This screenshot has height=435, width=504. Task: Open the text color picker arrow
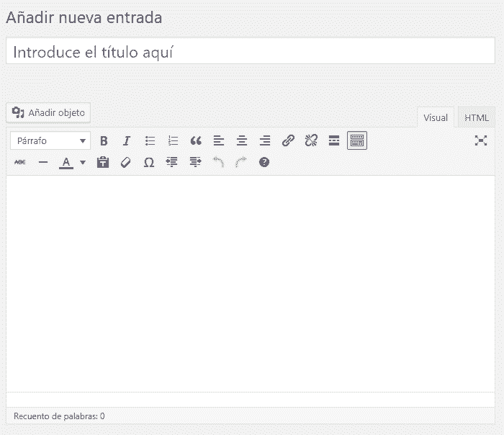click(83, 162)
